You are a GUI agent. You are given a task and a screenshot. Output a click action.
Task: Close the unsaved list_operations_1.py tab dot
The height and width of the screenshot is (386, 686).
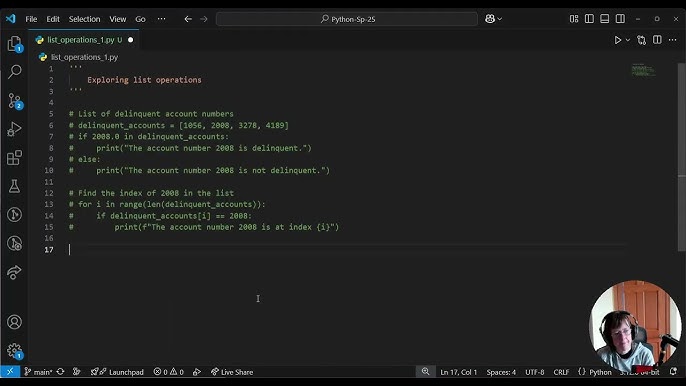coord(130,40)
